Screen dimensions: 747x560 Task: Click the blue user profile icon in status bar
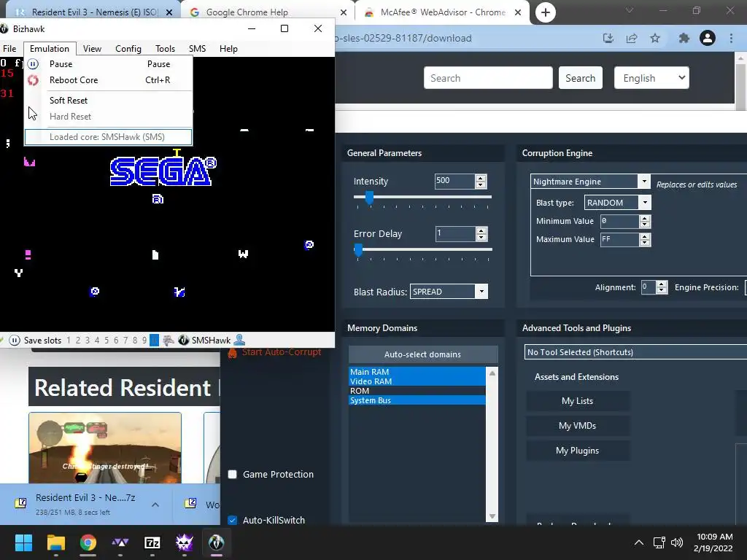click(239, 340)
